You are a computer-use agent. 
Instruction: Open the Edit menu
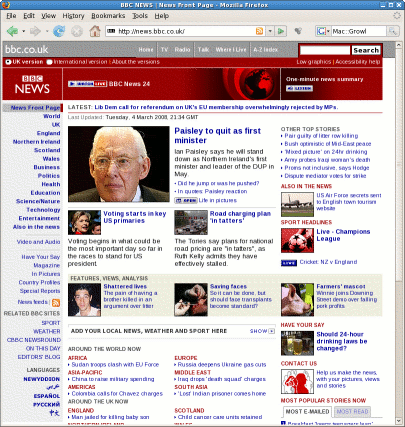pyautogui.click(x=29, y=16)
